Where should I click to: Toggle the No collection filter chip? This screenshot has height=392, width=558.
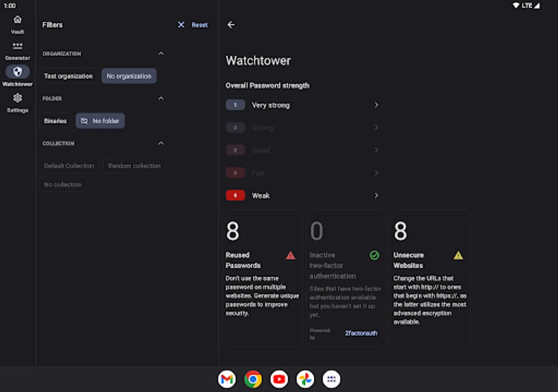63,185
